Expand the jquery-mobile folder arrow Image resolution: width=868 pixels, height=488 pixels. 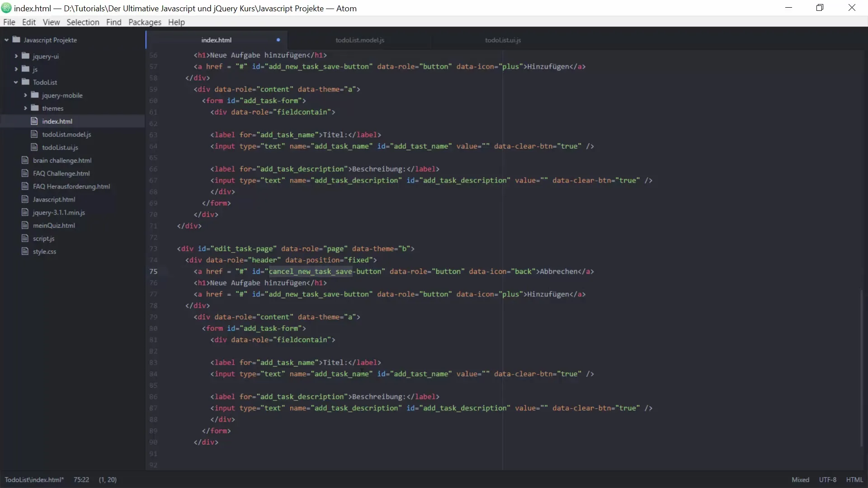pyautogui.click(x=25, y=95)
